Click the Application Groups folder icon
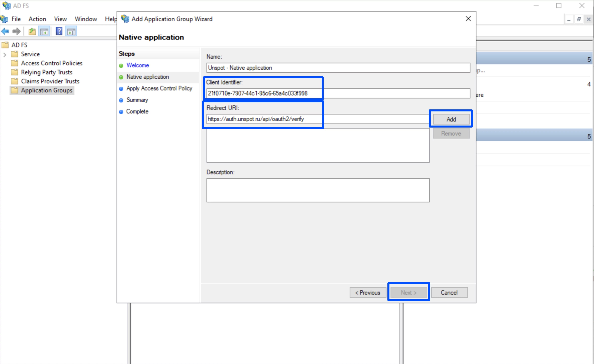594x364 pixels. click(x=15, y=90)
